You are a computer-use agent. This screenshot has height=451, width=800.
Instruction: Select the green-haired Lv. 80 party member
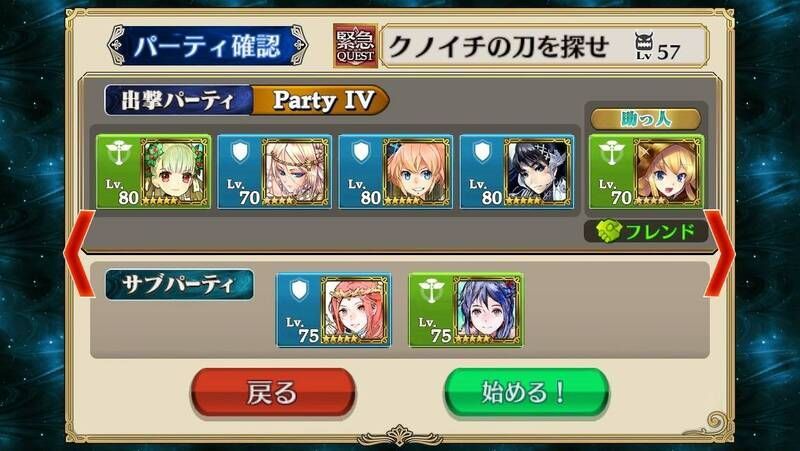(x=153, y=171)
